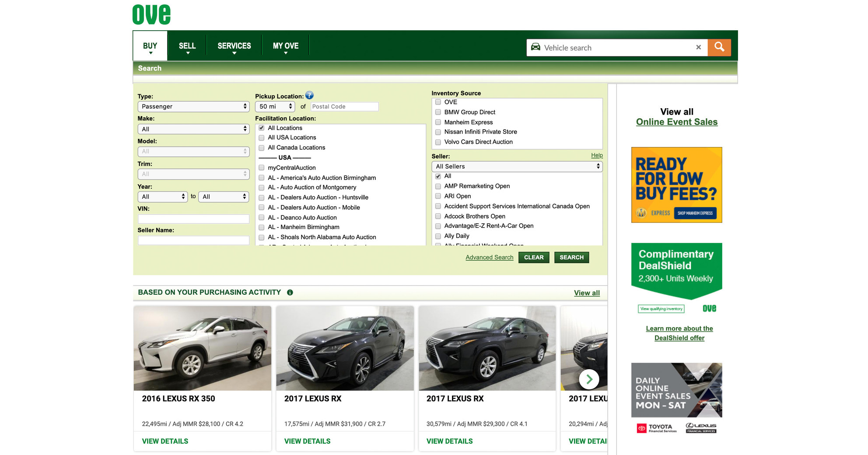
Task: Expand the 50 mi radius dropdown
Action: tap(275, 106)
